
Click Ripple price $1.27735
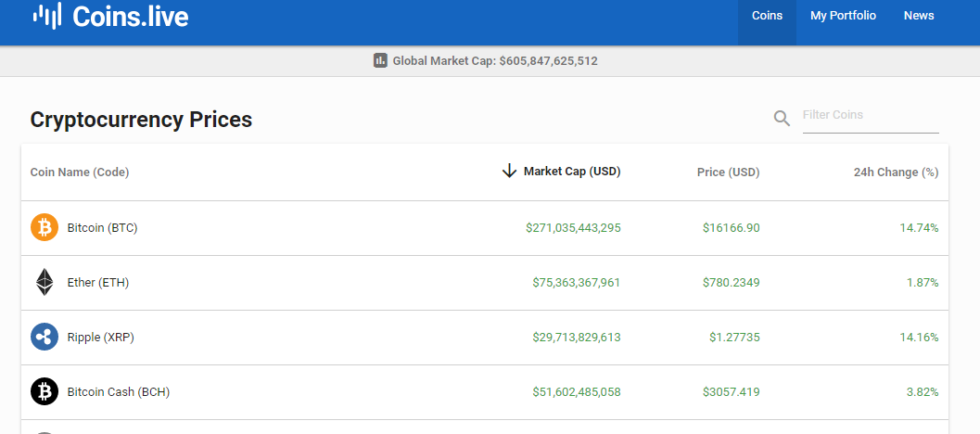coord(734,338)
